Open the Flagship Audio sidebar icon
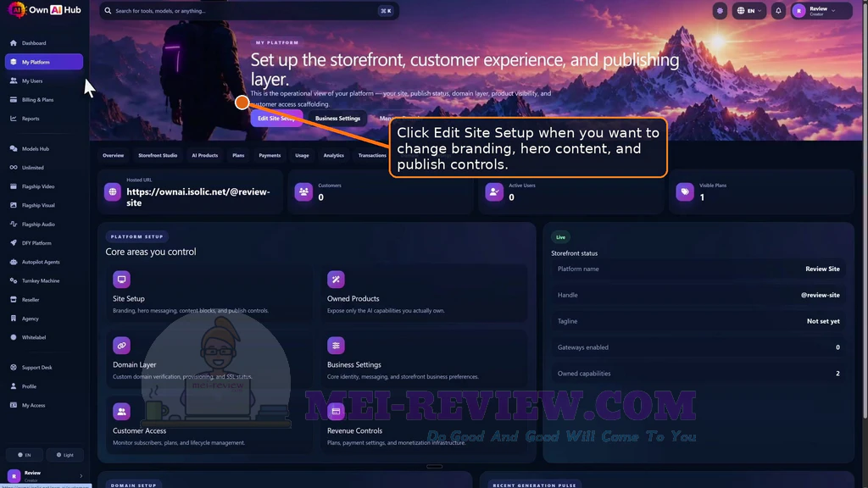The height and width of the screenshot is (488, 868). click(x=14, y=224)
